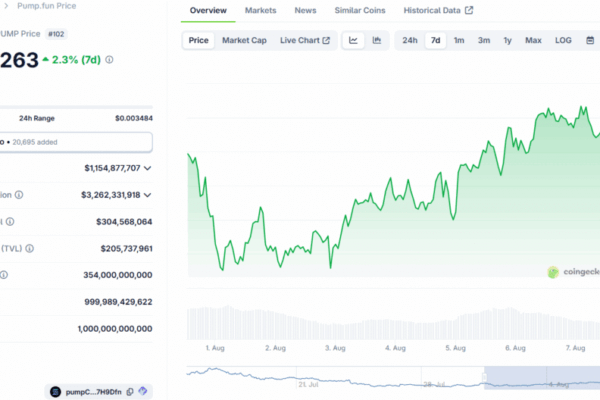This screenshot has width=600, height=400.
Task: Click info icon on the $3,262,331,918 row
Action: click(x=19, y=195)
